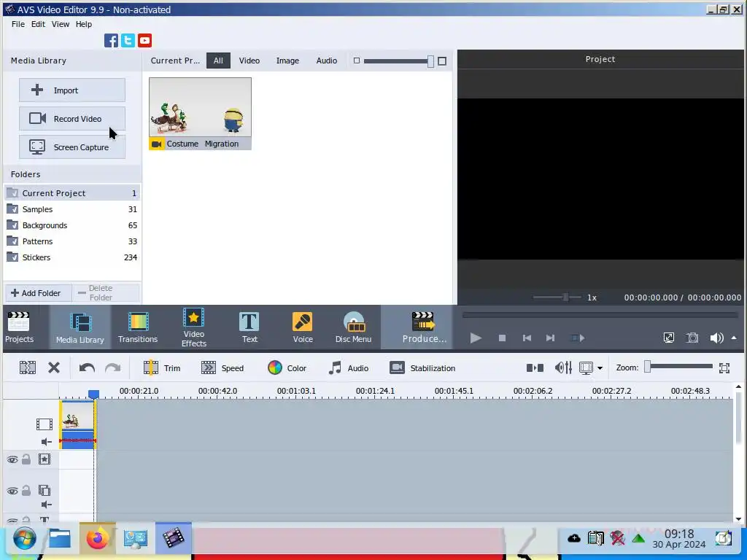Open the Color correction tool
The image size is (747, 560).
point(287,367)
